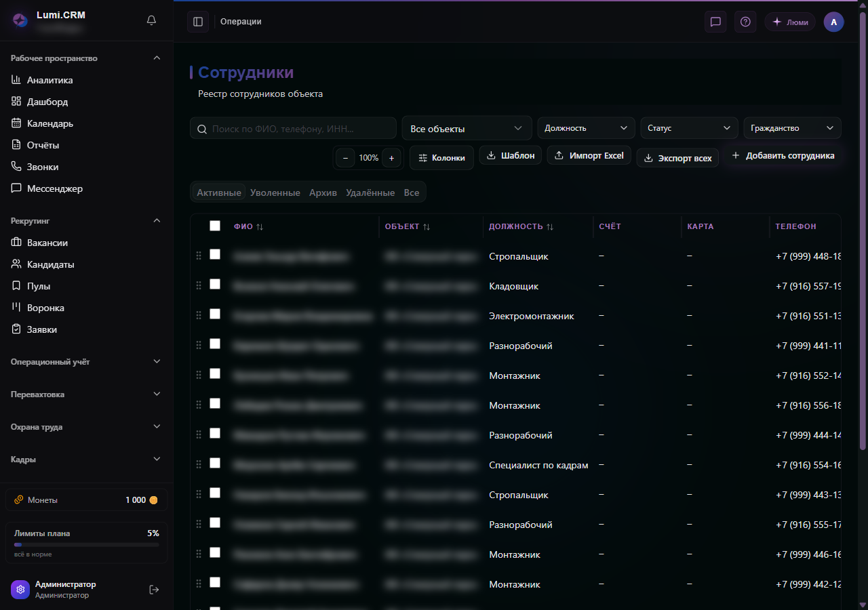Open help question mark icon
Viewport: 868px width, 610px height.
745,22
